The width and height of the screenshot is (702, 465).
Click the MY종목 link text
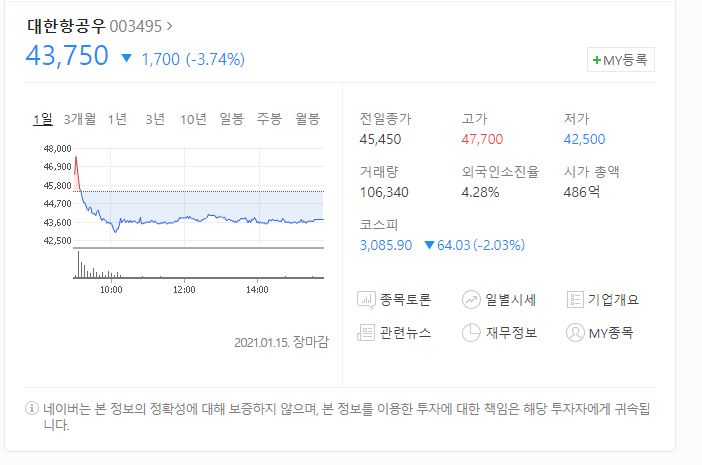(x=611, y=333)
